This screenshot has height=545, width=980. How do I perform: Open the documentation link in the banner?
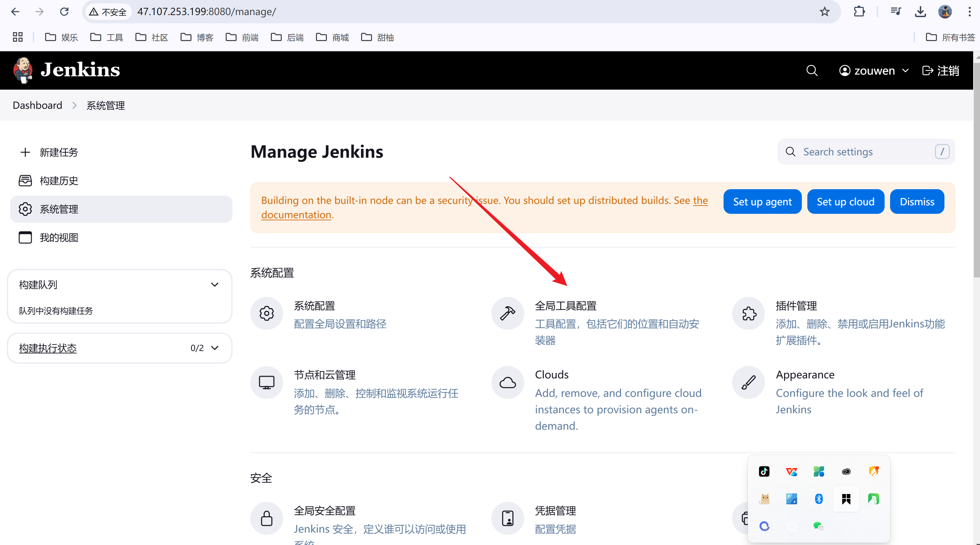[x=296, y=215]
